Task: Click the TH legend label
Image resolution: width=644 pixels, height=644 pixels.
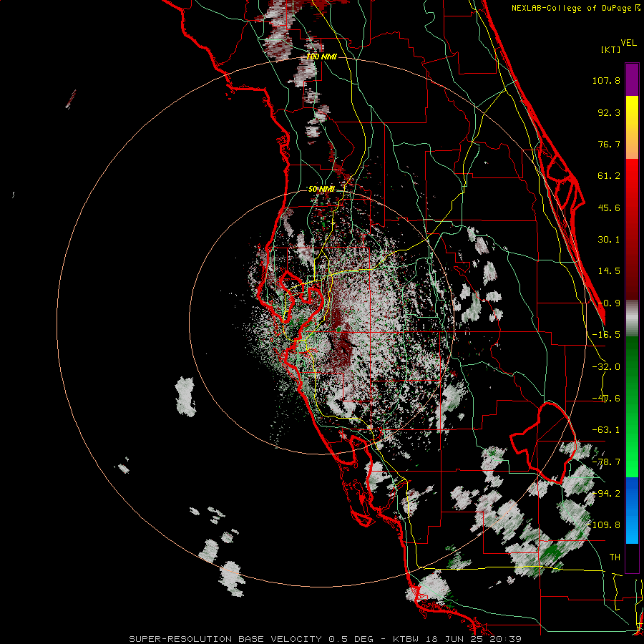Action: 615,557
